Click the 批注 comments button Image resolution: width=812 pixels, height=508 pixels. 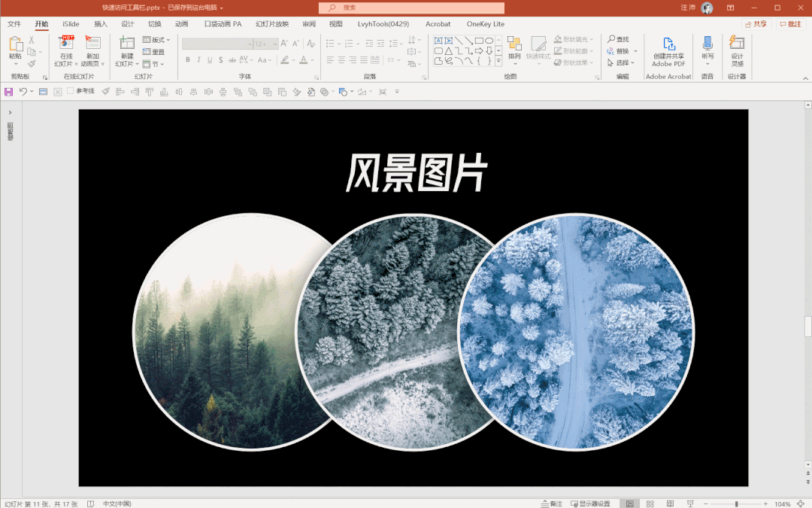[x=791, y=24]
